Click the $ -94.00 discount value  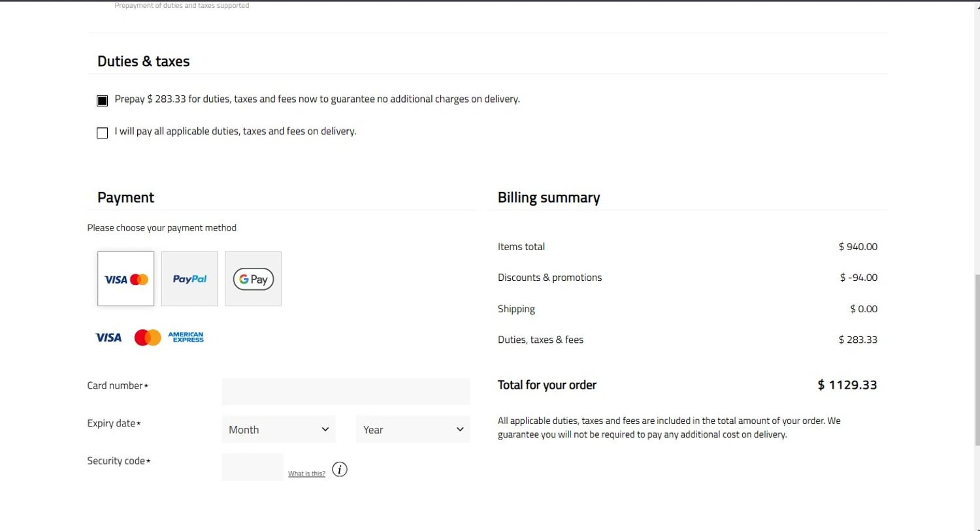coord(858,278)
